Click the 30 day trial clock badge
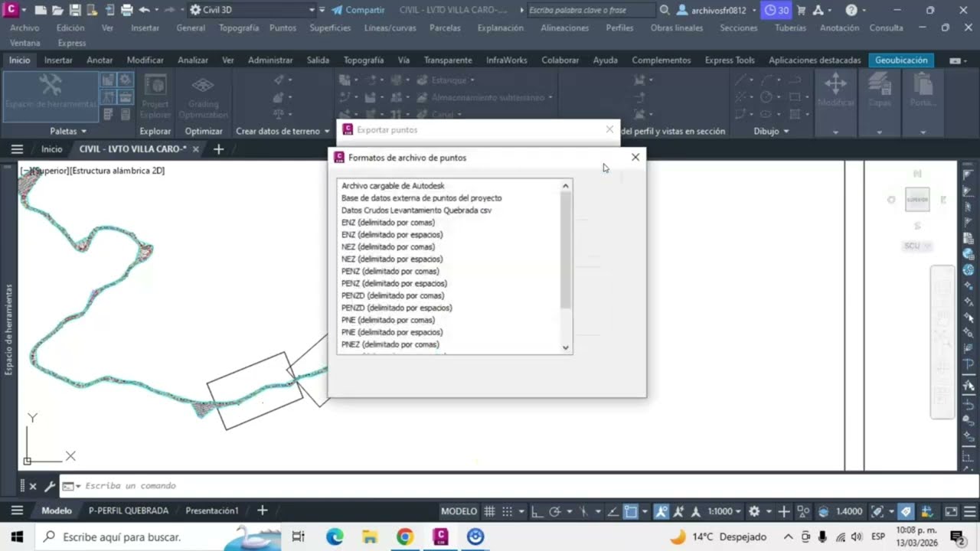This screenshot has height=551, width=980. 777,10
